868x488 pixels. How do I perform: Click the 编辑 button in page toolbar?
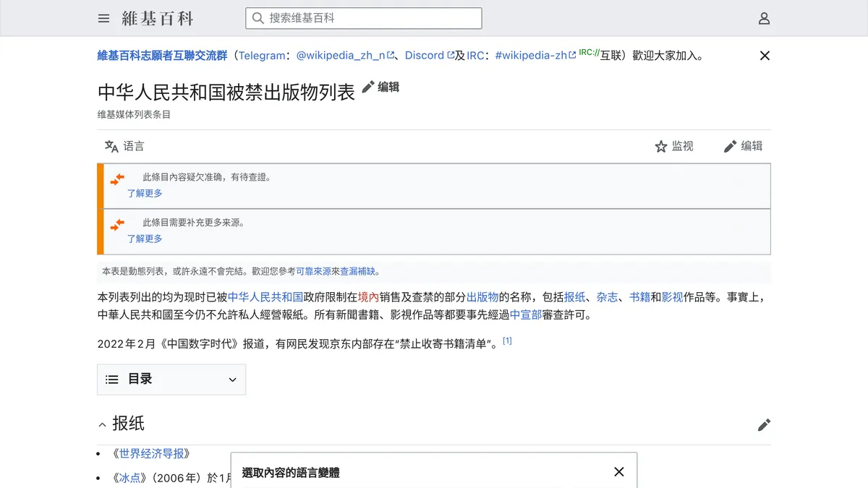[x=743, y=146]
